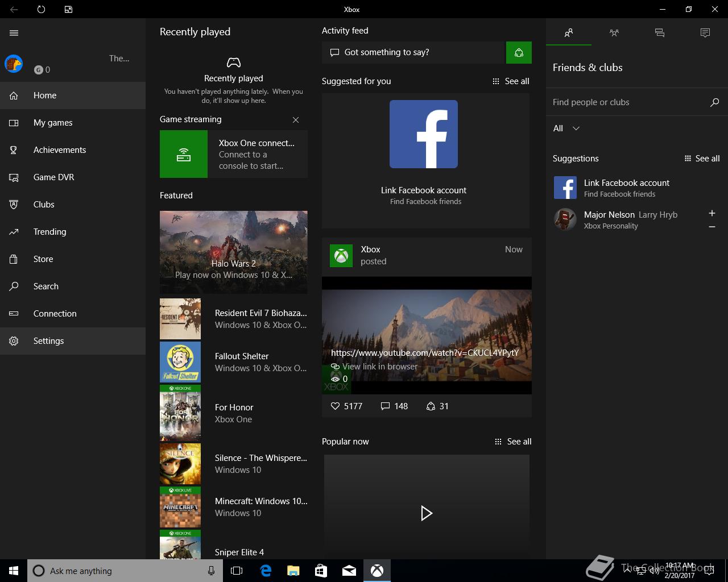The image size is (728, 582).
Task: Open Task View on taskbar
Action: pos(237,571)
